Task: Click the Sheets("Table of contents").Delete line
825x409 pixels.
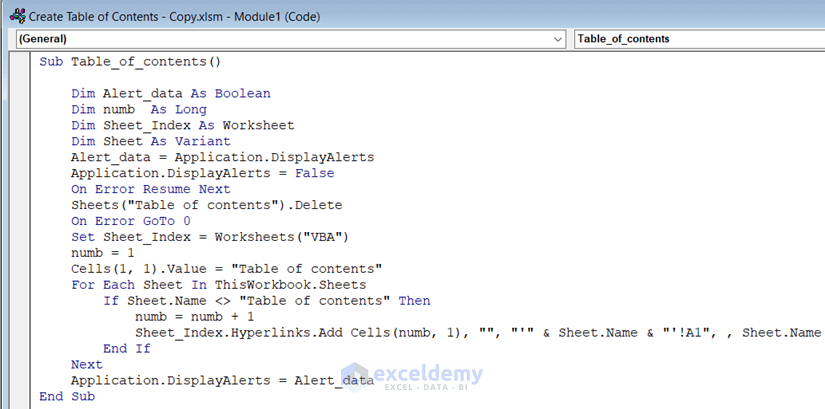Action: coord(207,205)
